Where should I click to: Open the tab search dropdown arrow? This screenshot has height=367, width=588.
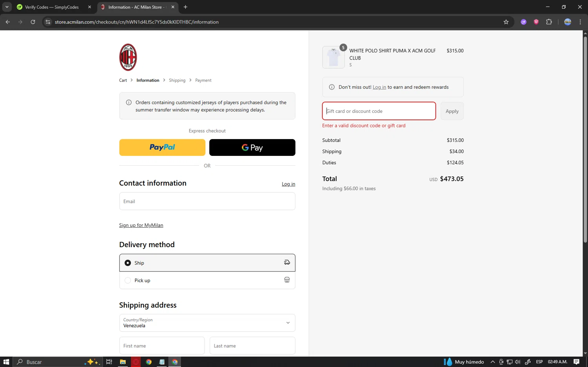pos(7,7)
